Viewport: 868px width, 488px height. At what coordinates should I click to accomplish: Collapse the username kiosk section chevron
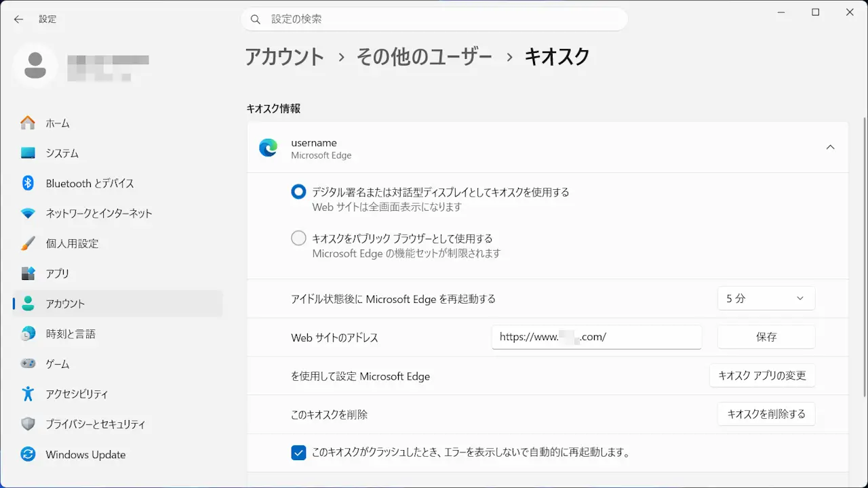click(830, 147)
